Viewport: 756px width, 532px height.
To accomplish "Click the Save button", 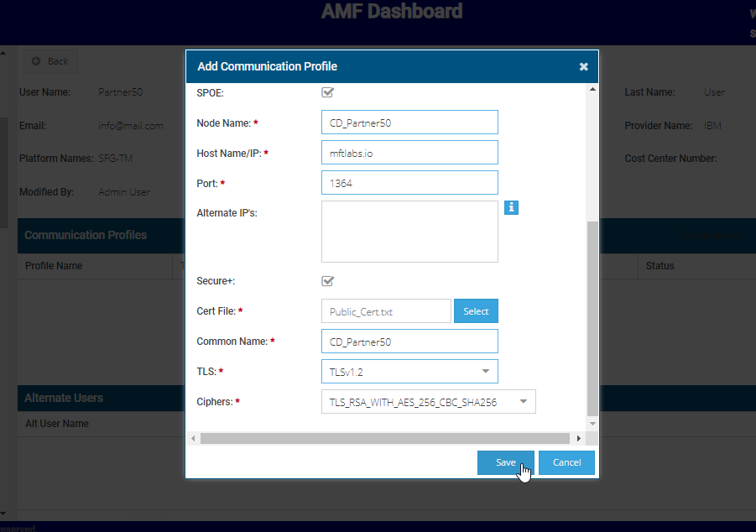I will coord(505,462).
